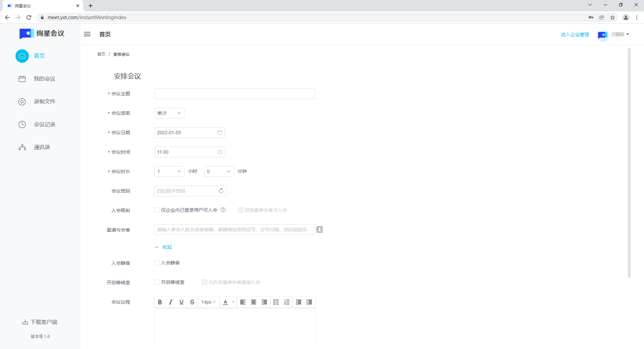The image size is (644, 349).
Task: Click 首页 breadcrumb link
Action: pos(101,54)
